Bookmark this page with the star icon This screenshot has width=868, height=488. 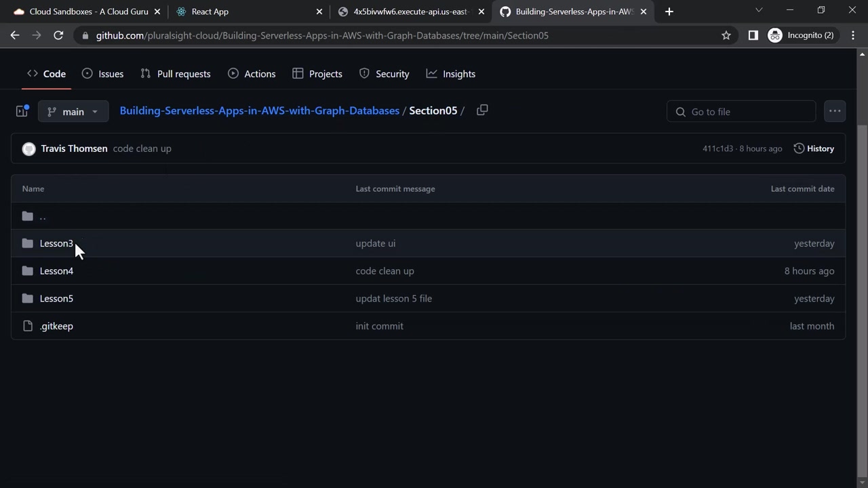pos(726,35)
